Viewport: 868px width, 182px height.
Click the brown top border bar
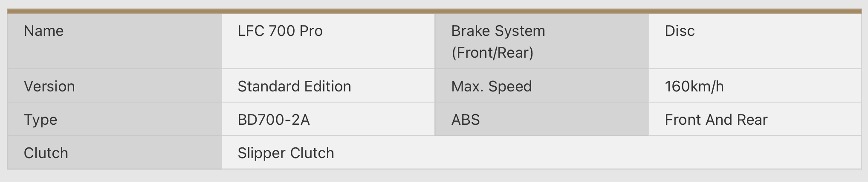pyautogui.click(x=434, y=11)
